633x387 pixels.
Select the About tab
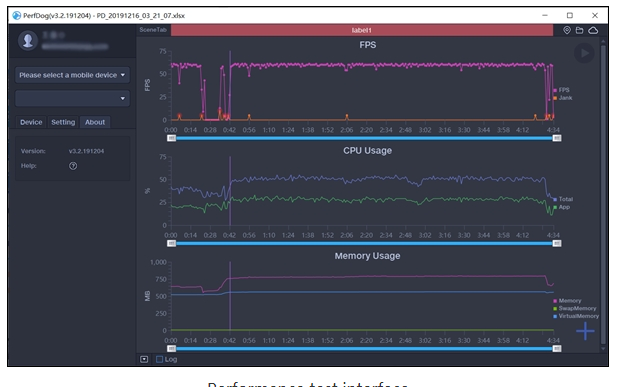(95, 122)
